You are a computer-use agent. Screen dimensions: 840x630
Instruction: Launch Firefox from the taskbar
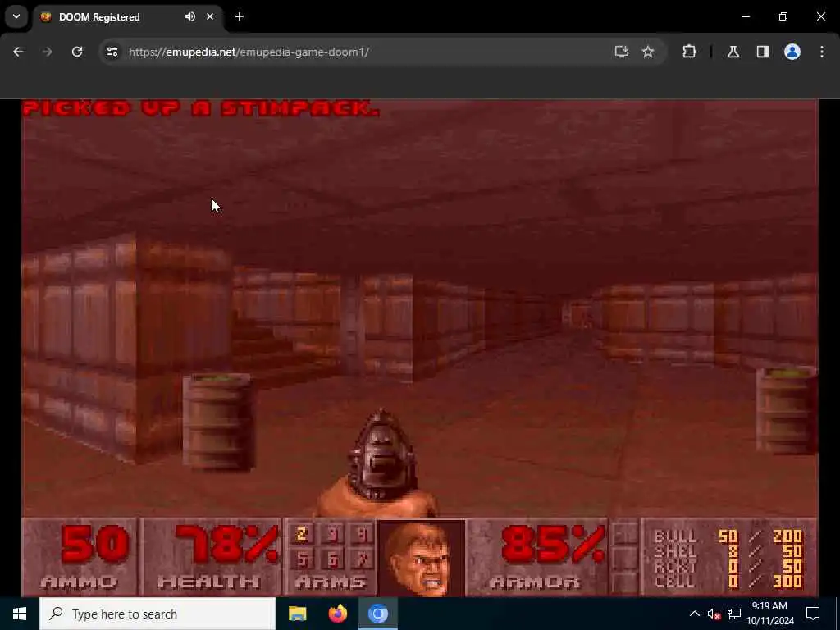tap(337, 614)
